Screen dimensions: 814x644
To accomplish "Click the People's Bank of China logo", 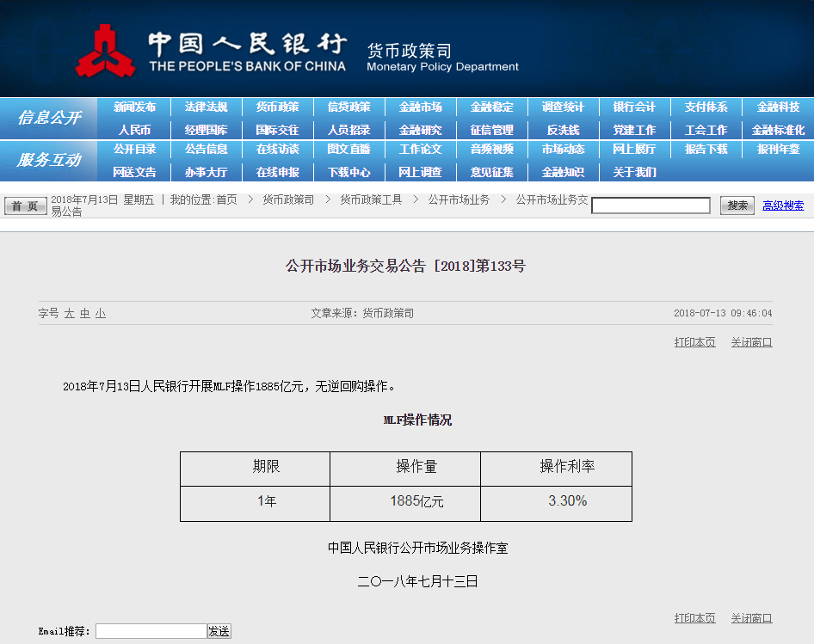I will point(105,51).
